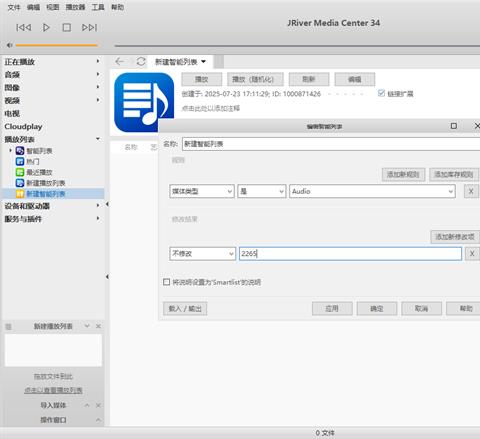Click the stop playback button

pos(67,27)
